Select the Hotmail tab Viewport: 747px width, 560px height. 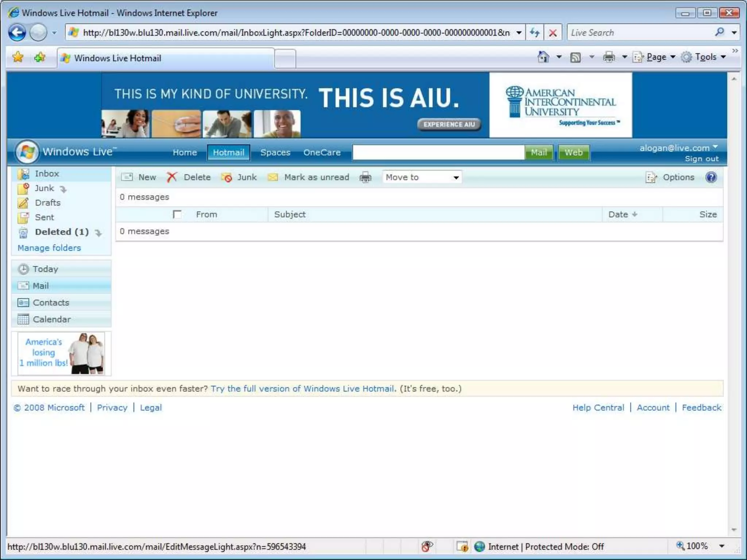coord(228,152)
